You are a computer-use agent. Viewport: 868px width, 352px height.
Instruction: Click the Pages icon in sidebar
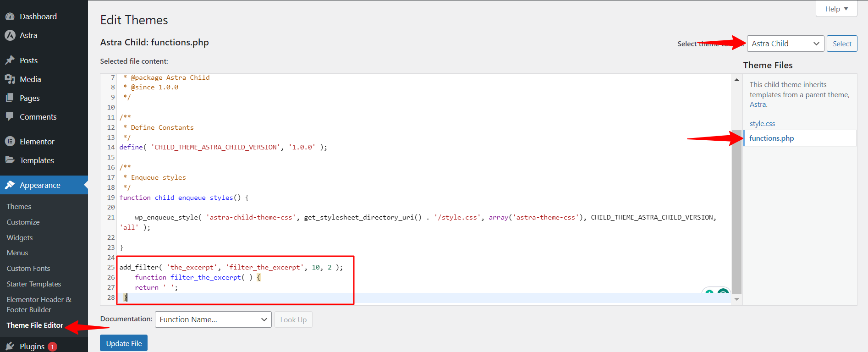[10, 98]
